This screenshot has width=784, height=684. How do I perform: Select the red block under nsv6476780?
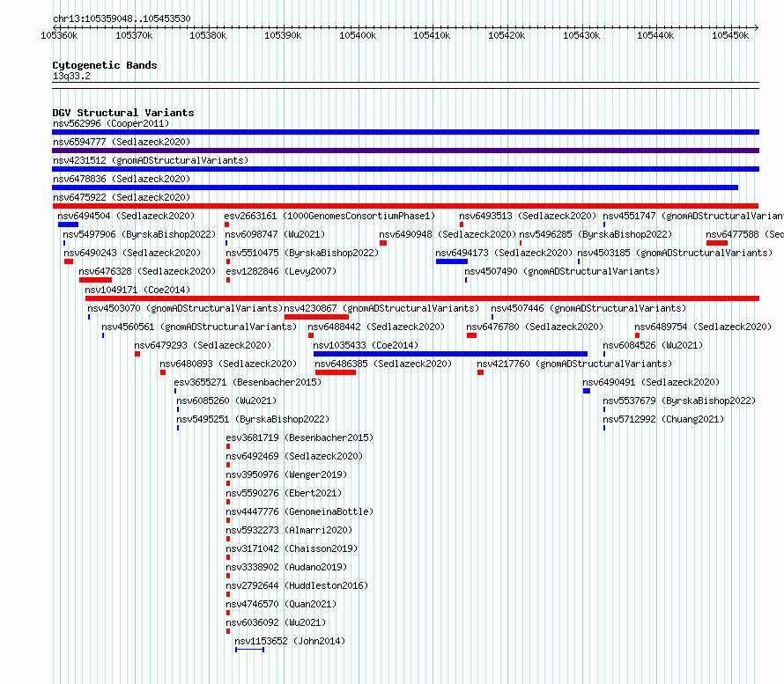tap(471, 335)
